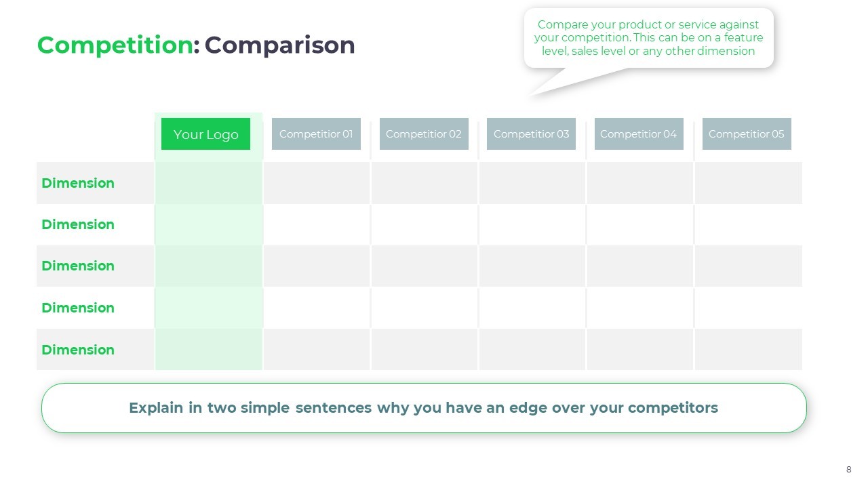Screen dimensions: 868x488
Task: Click last-row cell under Competitior 05
Action: click(x=749, y=350)
